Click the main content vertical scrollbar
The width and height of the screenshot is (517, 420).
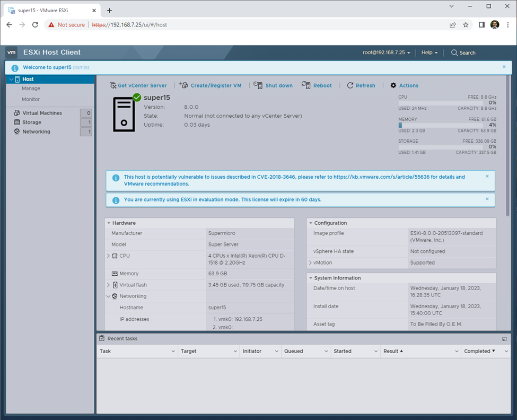click(x=508, y=146)
